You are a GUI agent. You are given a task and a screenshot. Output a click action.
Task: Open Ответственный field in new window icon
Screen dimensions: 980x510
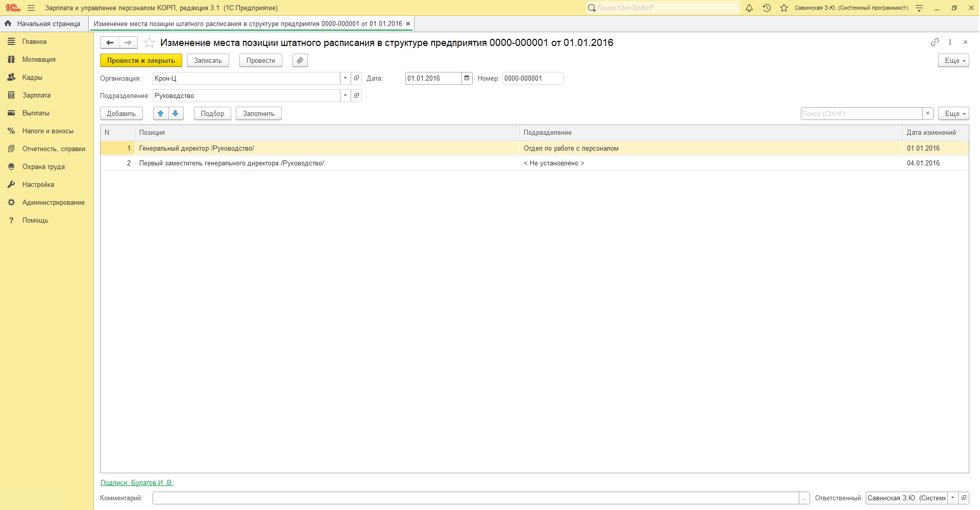coord(963,498)
